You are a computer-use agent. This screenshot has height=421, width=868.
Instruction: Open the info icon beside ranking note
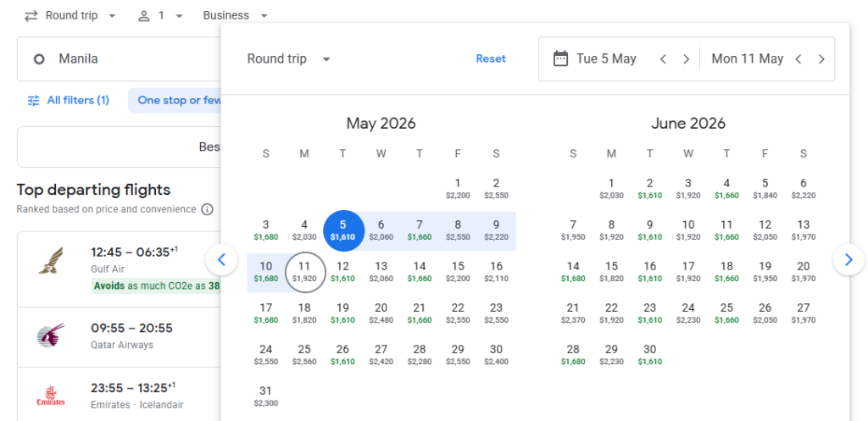207,209
